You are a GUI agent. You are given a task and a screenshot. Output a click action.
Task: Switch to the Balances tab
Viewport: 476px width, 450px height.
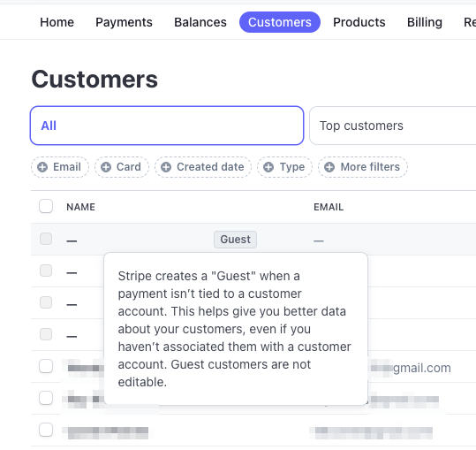click(200, 22)
